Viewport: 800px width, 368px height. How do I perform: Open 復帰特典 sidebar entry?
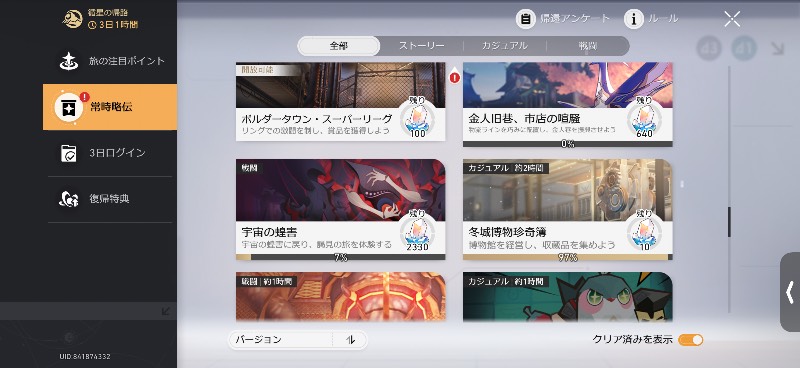point(110,199)
